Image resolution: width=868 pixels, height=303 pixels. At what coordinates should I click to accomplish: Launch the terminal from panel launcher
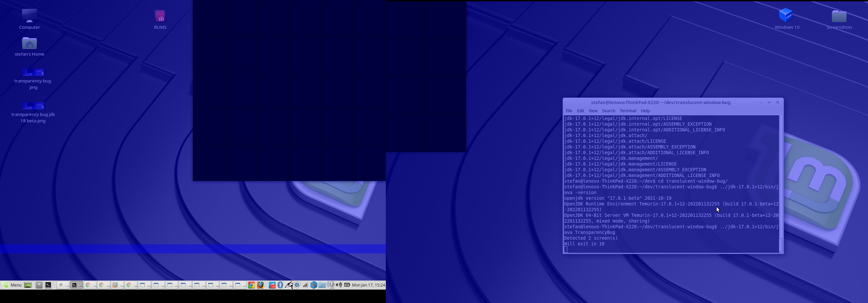[x=49, y=285]
